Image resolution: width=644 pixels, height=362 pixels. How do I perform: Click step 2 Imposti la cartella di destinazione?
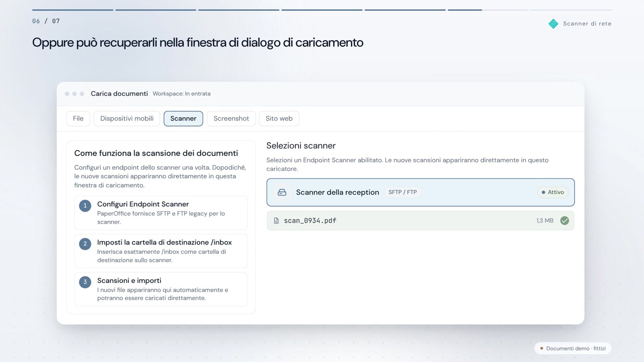[161, 251]
